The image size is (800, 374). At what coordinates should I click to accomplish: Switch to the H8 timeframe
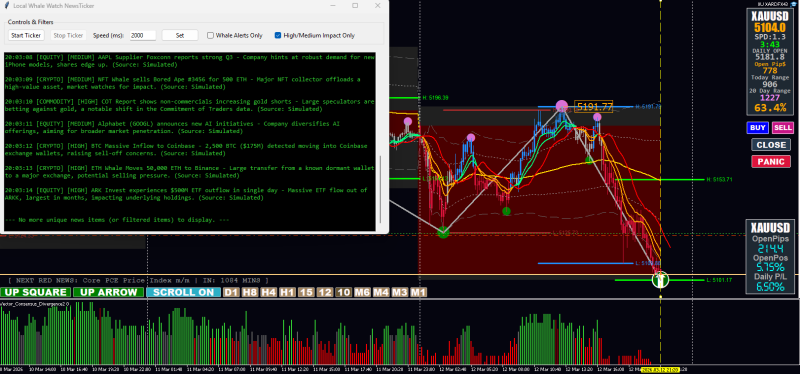[250, 292]
